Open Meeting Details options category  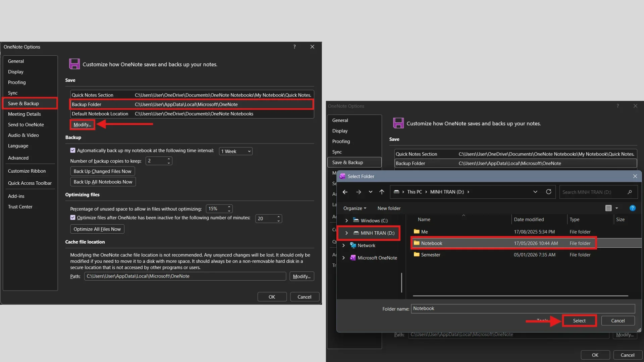click(24, 114)
